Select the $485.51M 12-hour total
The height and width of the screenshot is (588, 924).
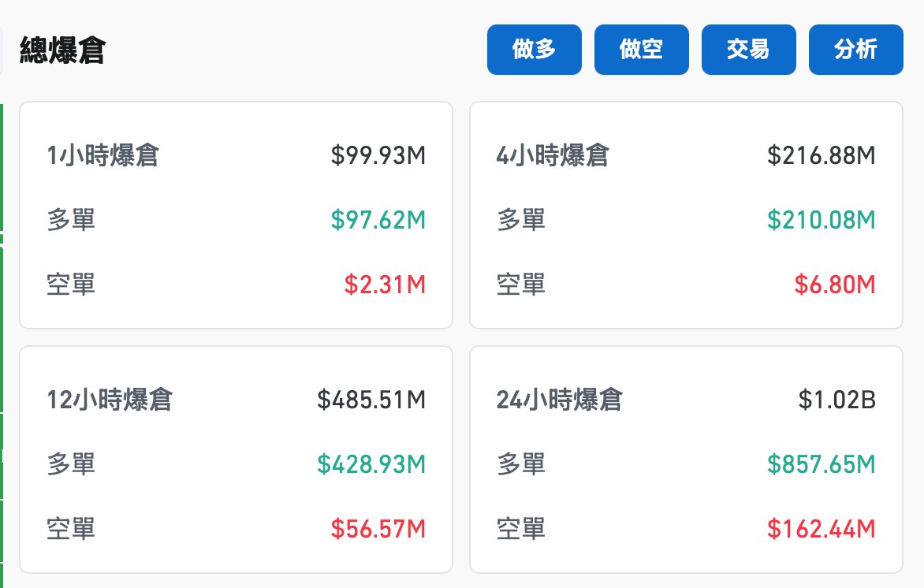[371, 400]
